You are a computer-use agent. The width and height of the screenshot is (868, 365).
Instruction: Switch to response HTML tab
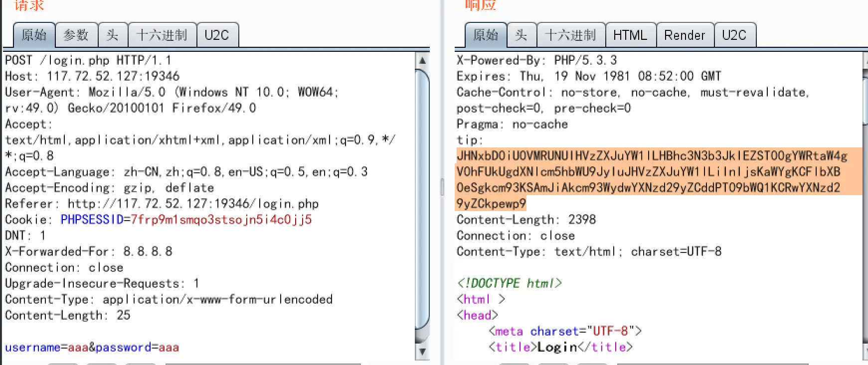tap(630, 35)
